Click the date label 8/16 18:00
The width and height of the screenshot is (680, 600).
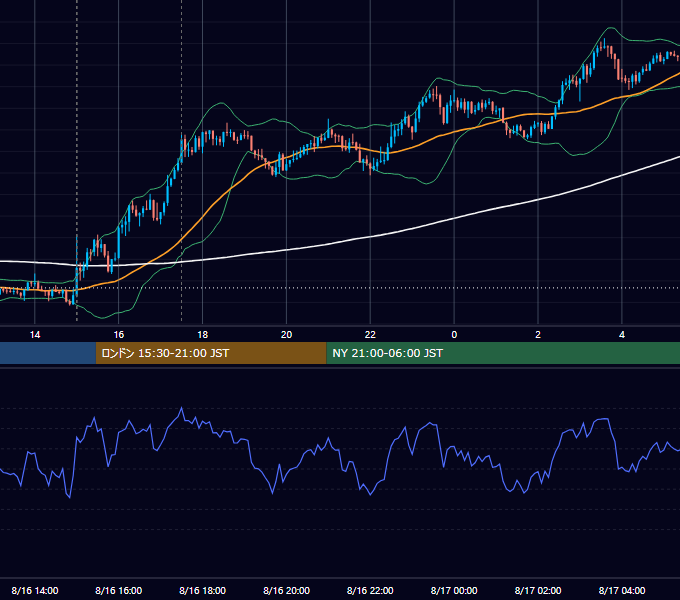point(203,590)
